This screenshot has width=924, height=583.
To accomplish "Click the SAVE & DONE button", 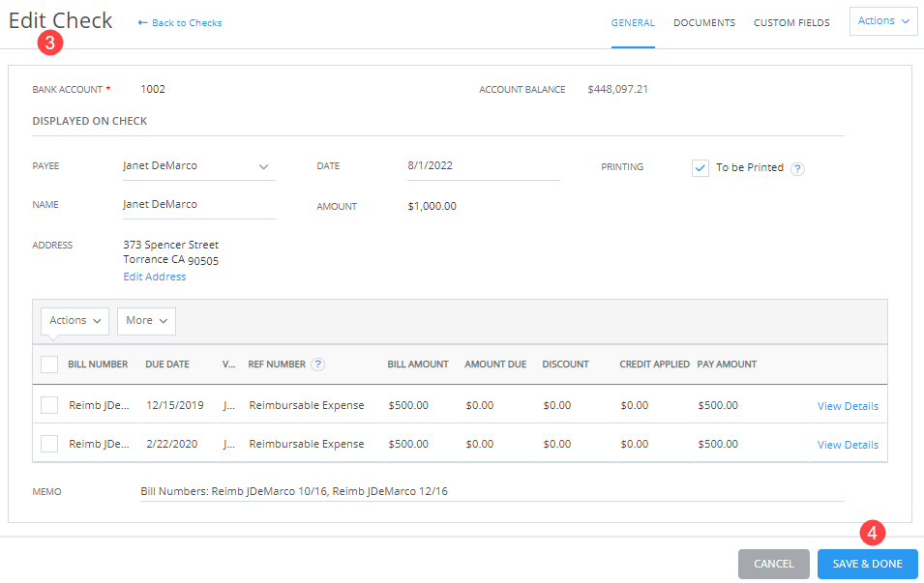I will (x=867, y=564).
